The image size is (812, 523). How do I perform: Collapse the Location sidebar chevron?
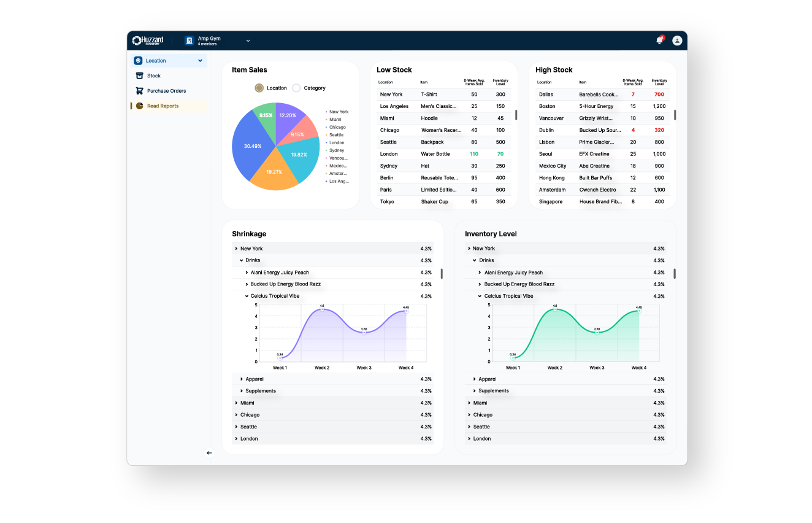(x=200, y=61)
